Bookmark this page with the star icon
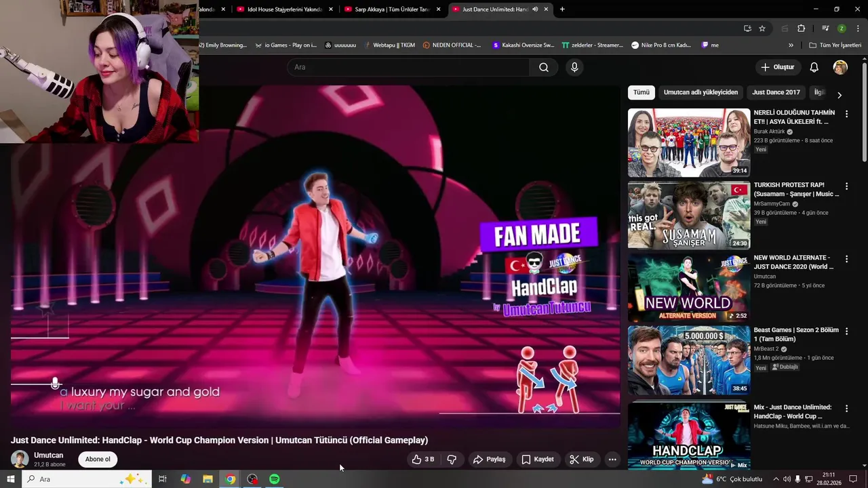868x488 pixels. 762,28
